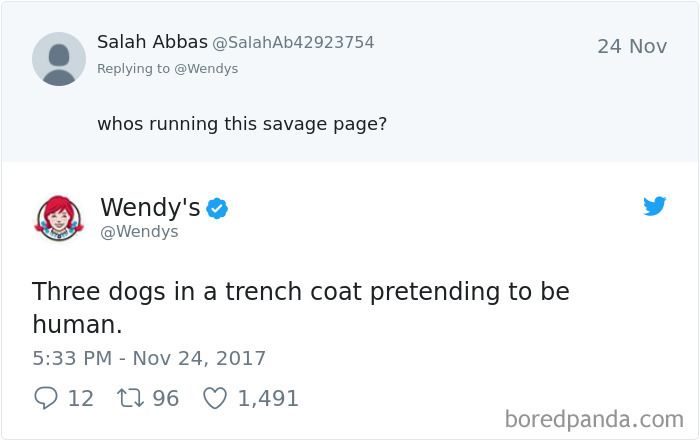View the 12 replies count
The image size is (700, 441).
click(80, 398)
